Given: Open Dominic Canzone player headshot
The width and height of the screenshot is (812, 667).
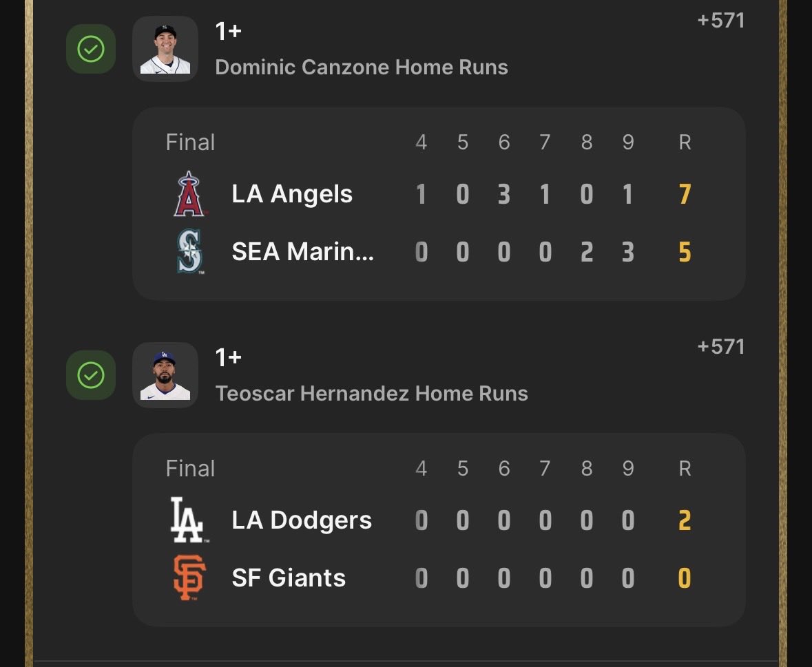Looking at the screenshot, I should pyautogui.click(x=165, y=49).
